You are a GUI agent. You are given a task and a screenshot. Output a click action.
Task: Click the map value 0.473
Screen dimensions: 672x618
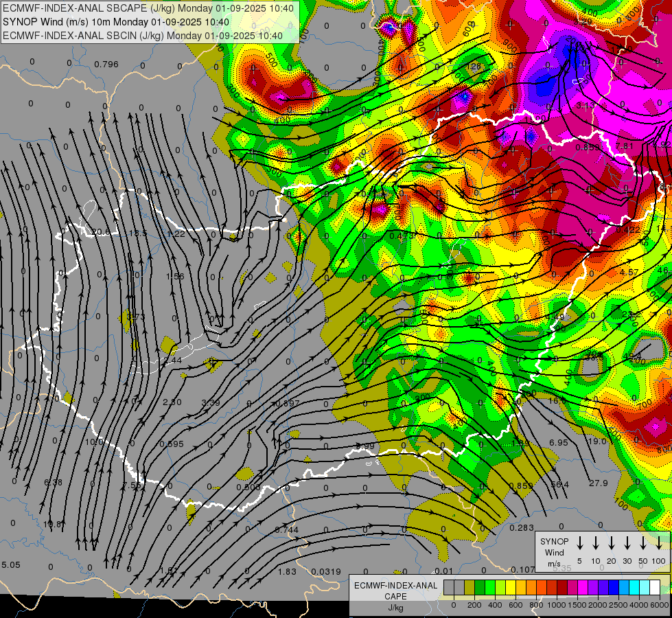402,236
